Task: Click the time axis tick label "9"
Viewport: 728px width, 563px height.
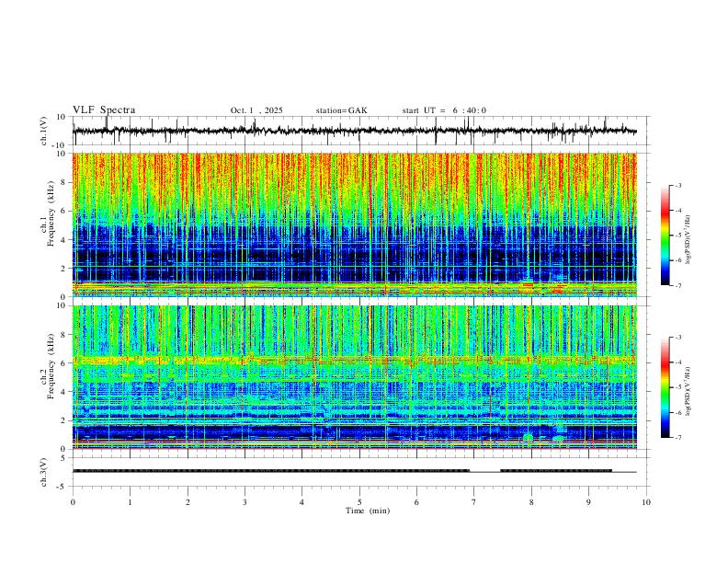Action: [x=588, y=502]
